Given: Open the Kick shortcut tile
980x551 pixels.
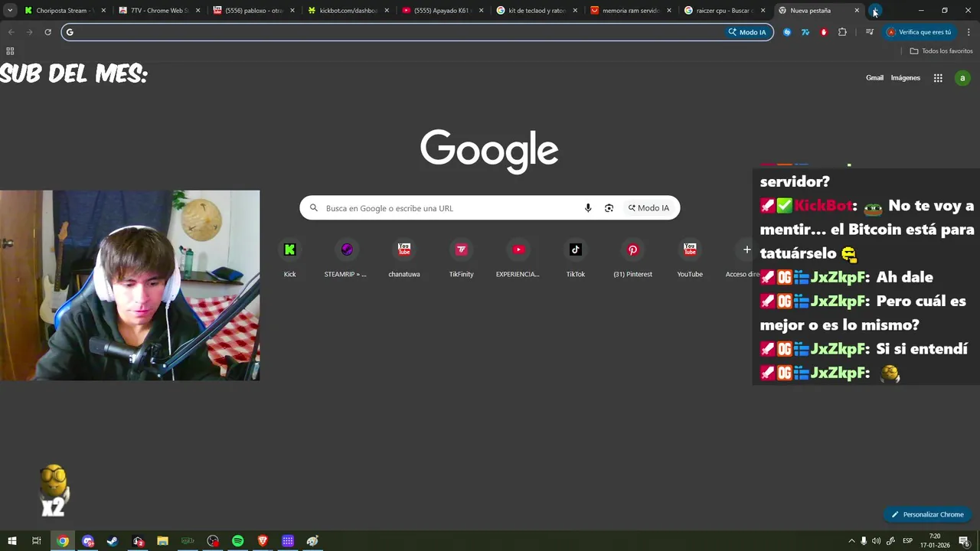Looking at the screenshot, I should (289, 258).
